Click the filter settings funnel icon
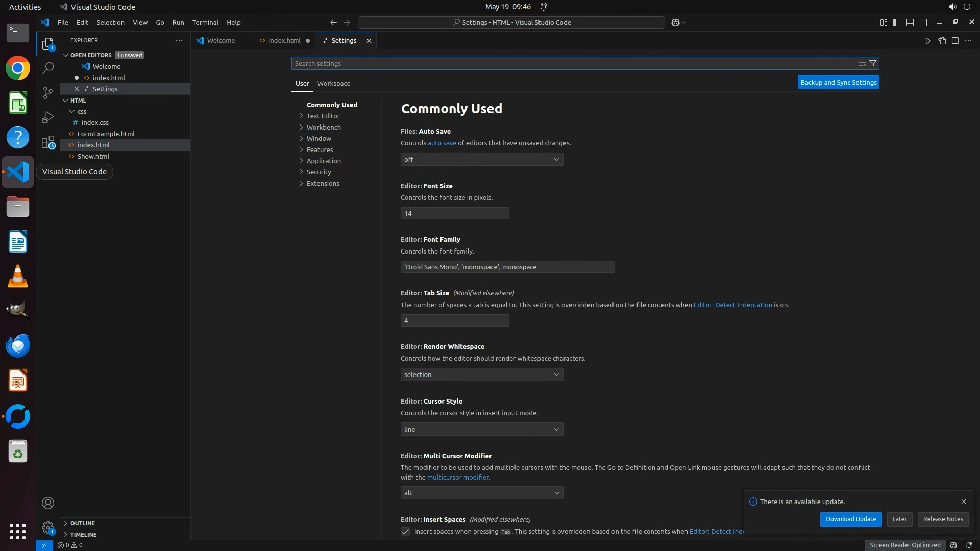Viewport: 980px width, 551px height. pos(873,63)
